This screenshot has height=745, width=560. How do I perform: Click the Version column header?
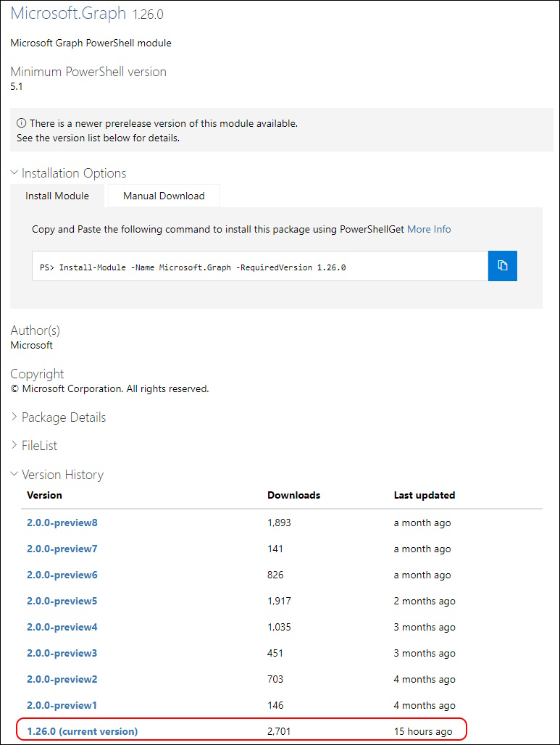(45, 495)
